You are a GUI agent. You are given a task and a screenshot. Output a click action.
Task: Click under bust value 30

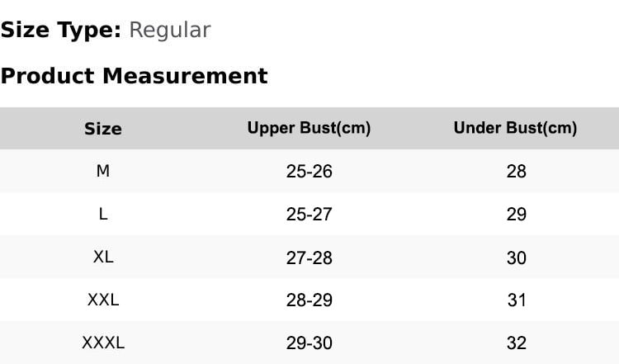(x=517, y=258)
